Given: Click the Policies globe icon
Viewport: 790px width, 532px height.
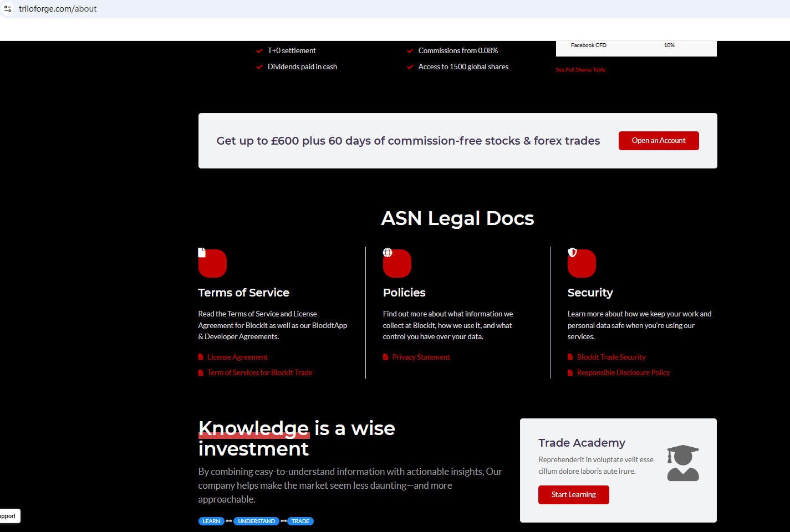Looking at the screenshot, I should click(x=388, y=253).
